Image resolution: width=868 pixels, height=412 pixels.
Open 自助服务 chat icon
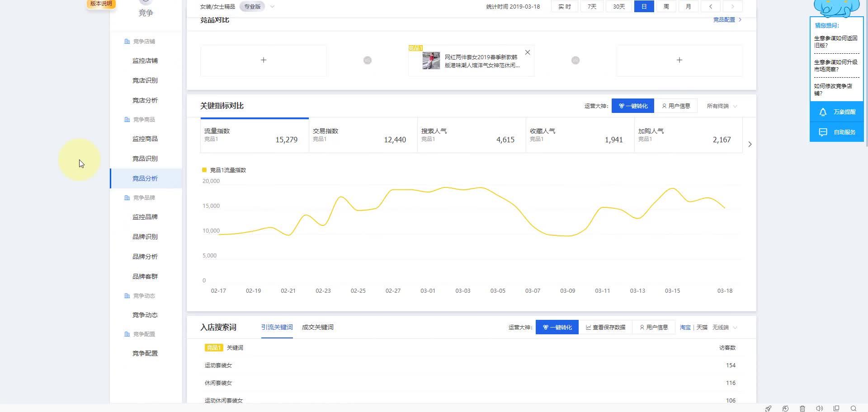point(836,132)
